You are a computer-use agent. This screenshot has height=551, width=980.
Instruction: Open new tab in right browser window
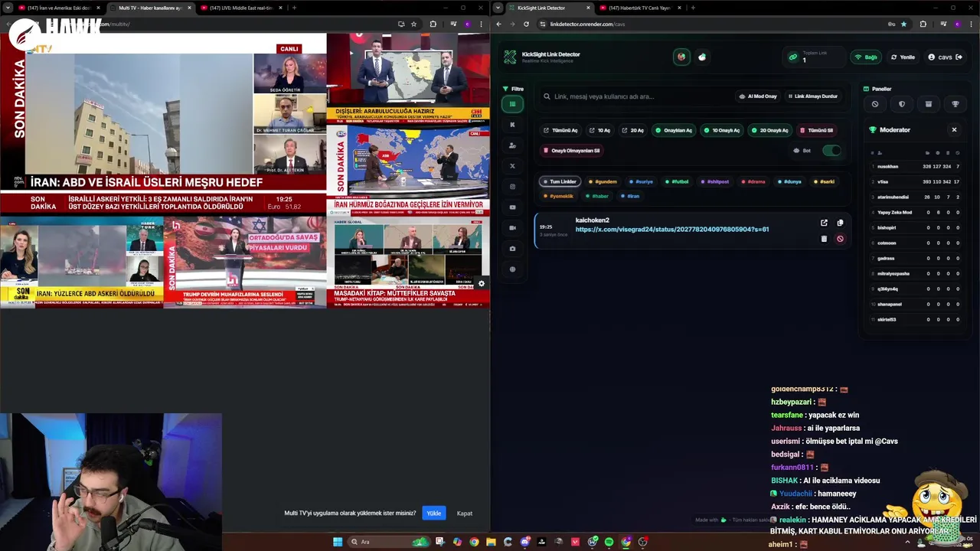[x=693, y=8]
